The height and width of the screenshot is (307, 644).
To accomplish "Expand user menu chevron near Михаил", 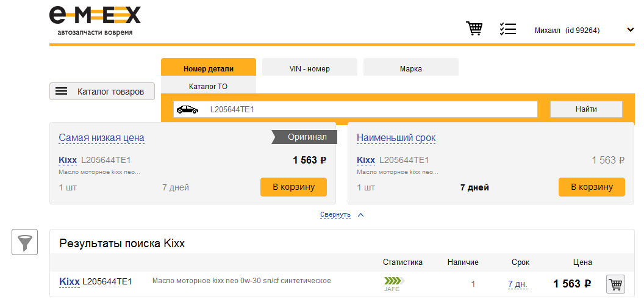I will pyautogui.click(x=631, y=29).
